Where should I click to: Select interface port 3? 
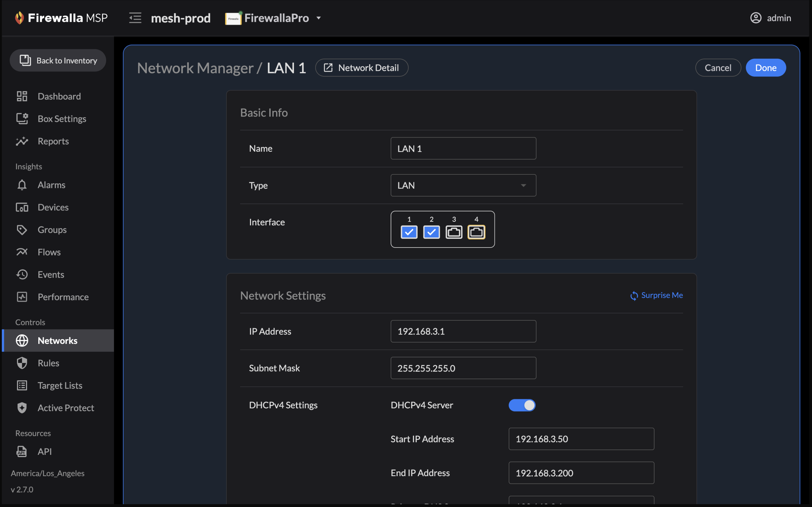(454, 232)
